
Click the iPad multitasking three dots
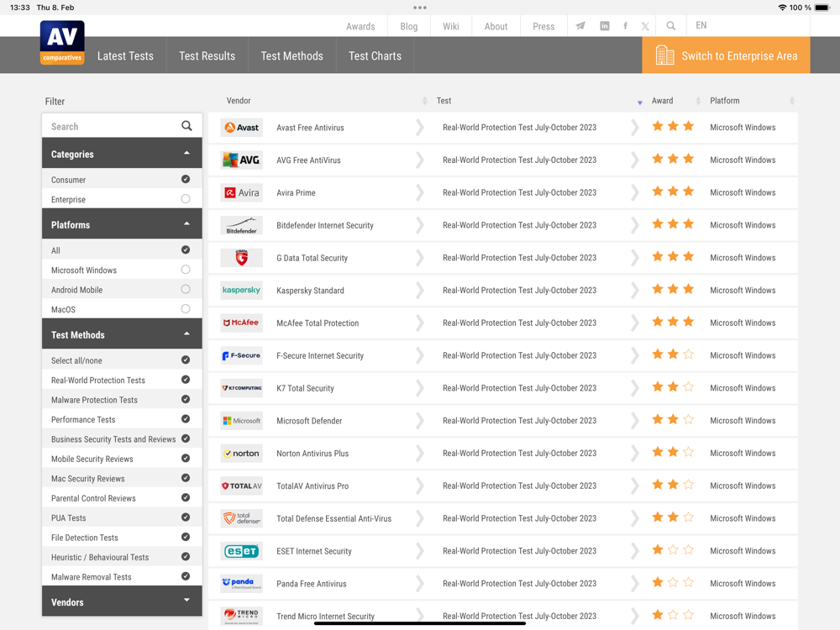coord(420,8)
